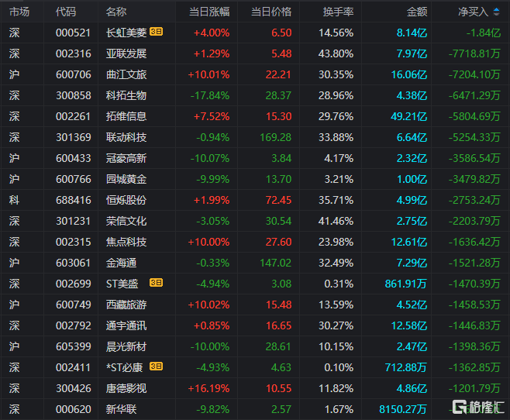Click amount 49.21亿 for 拓维信息
Image resolution: width=510 pixels, height=420 pixels.
(408, 116)
